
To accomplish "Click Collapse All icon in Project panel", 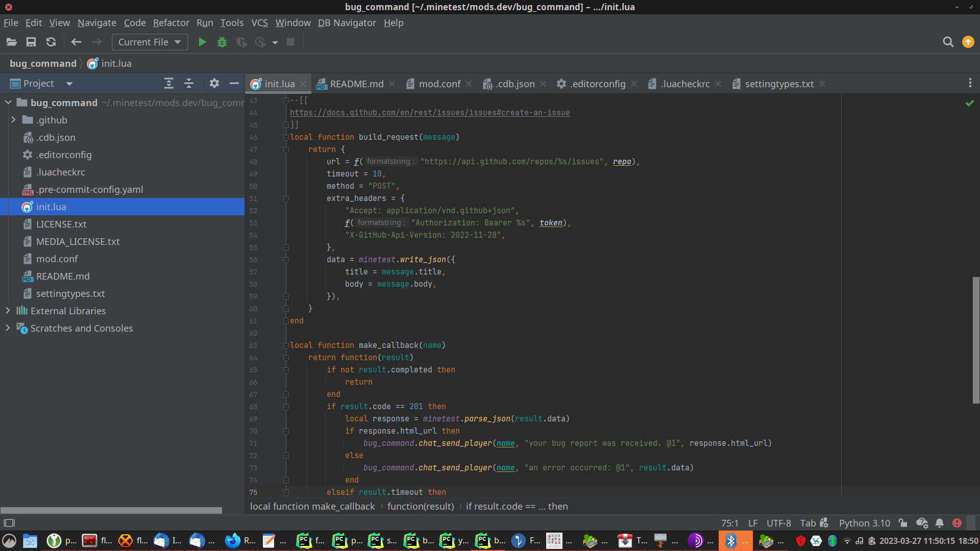I will pos(189,84).
